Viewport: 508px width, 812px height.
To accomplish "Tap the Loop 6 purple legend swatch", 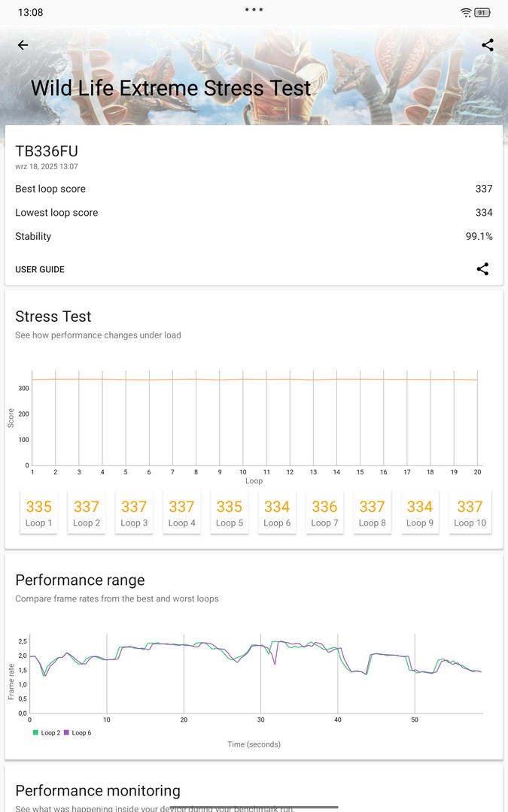I will point(66,732).
